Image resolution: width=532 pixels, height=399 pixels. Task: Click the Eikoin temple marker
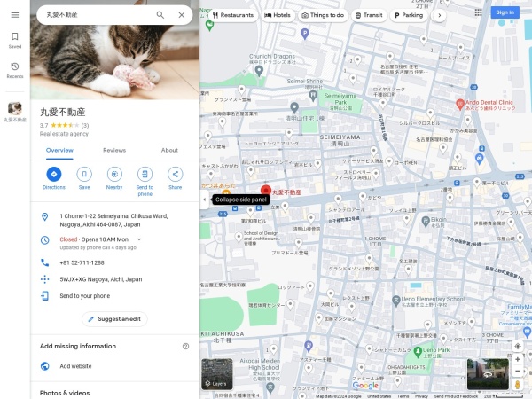(426, 222)
